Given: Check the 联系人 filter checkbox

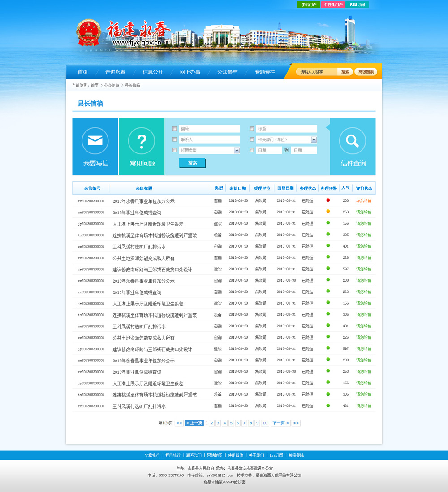Looking at the screenshot, I should [x=175, y=139].
